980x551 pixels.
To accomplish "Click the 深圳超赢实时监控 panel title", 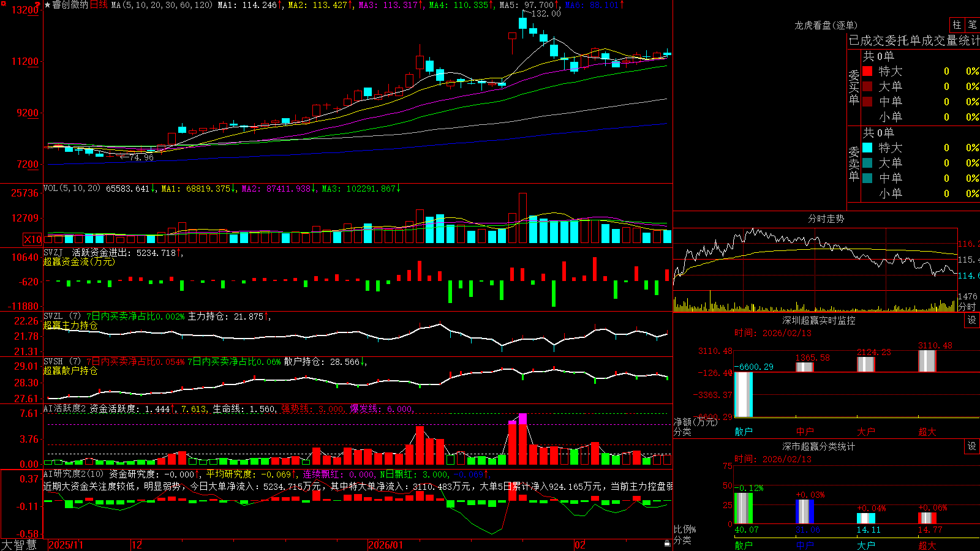I will [818, 320].
